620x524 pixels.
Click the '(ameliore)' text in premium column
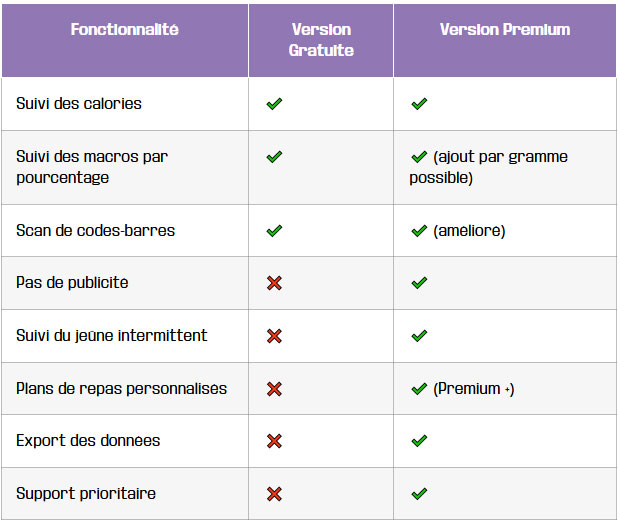[469, 231]
